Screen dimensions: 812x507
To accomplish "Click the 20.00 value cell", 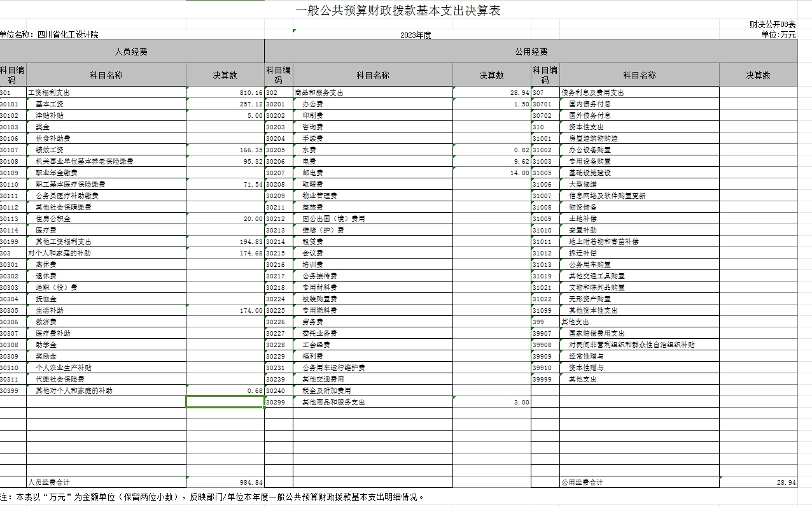I will click(x=225, y=218).
